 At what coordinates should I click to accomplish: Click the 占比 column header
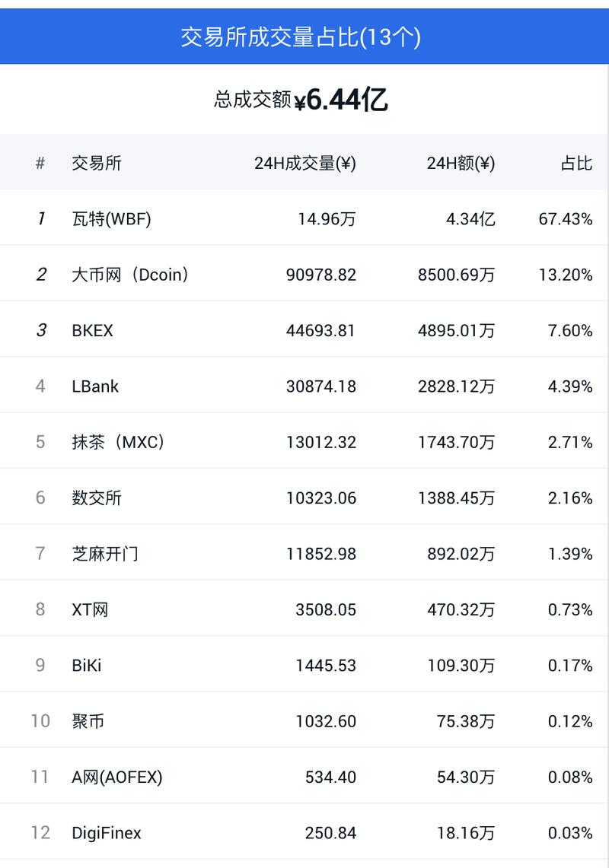[576, 164]
